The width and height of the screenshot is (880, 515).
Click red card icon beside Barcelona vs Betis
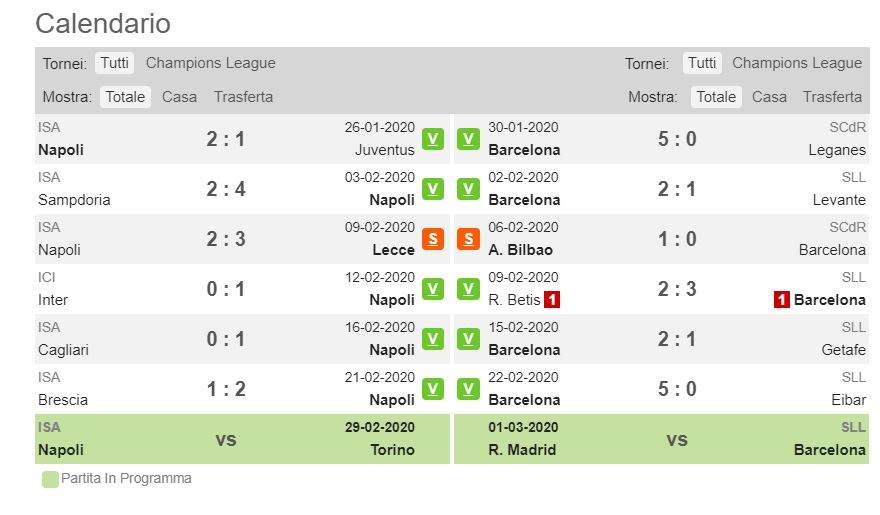(x=782, y=299)
